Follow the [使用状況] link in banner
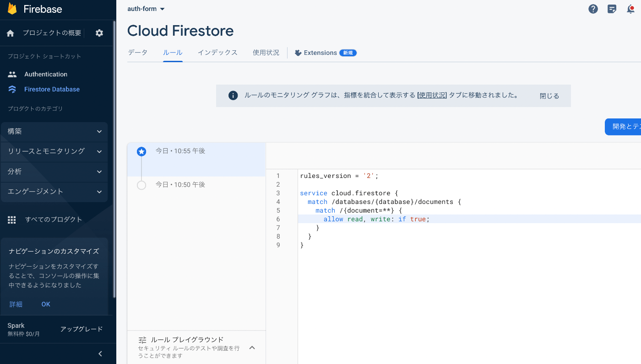The width and height of the screenshot is (641, 364). point(432,95)
